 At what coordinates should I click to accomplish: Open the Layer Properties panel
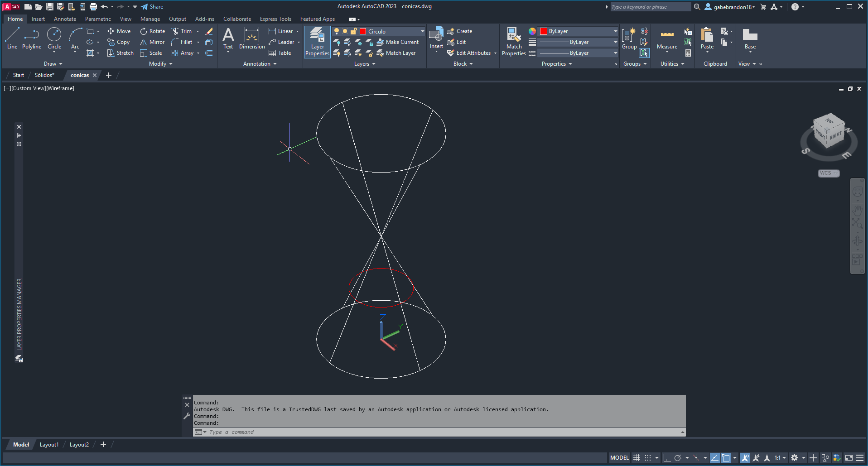click(x=317, y=42)
